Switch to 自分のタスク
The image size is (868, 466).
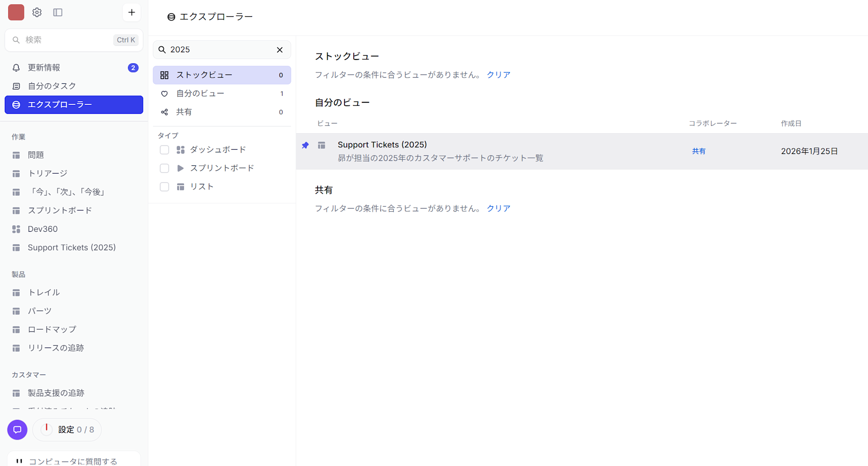(x=52, y=85)
